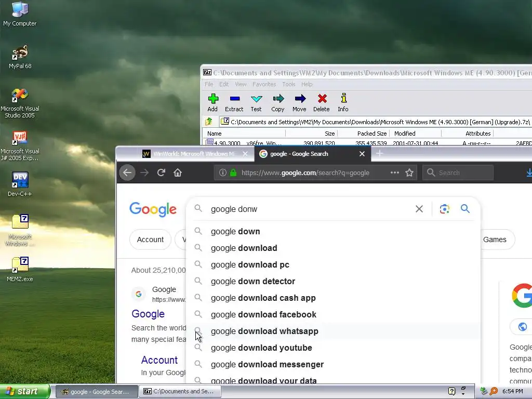Open a new browser tab
The height and width of the screenshot is (399, 532).
(379, 154)
